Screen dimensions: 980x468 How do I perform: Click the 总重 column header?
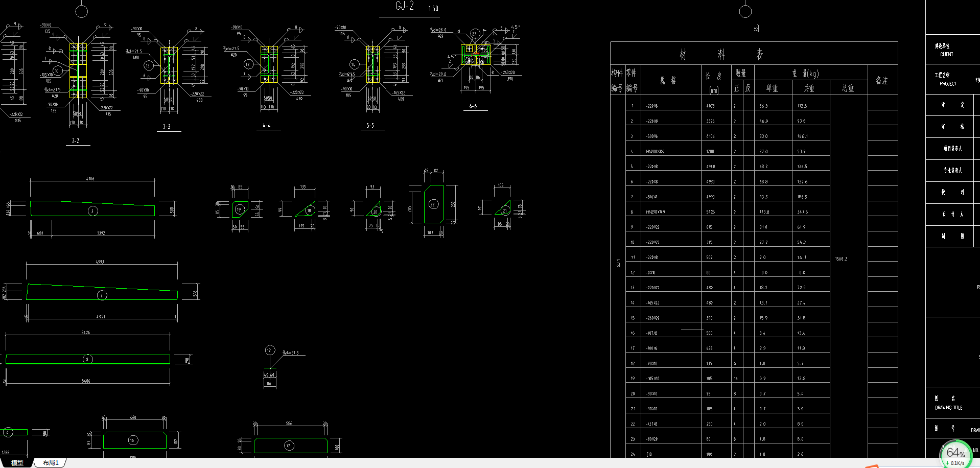point(848,88)
